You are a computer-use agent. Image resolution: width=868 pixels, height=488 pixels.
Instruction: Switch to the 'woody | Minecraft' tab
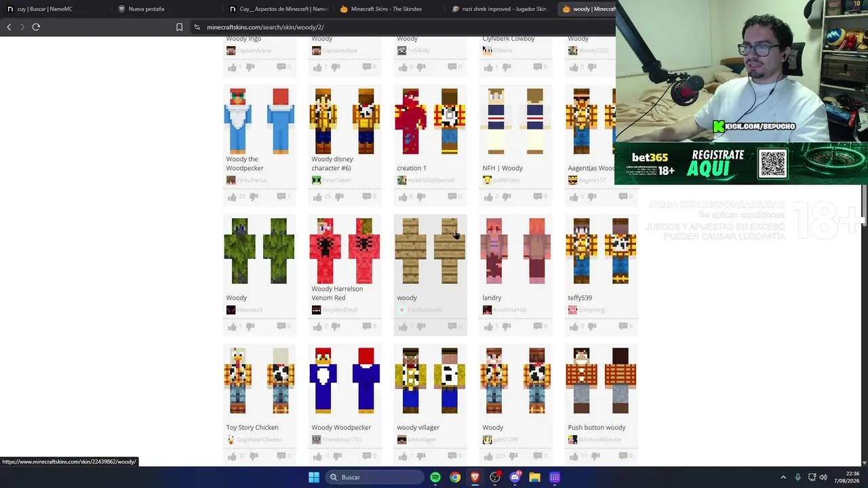pos(587,9)
